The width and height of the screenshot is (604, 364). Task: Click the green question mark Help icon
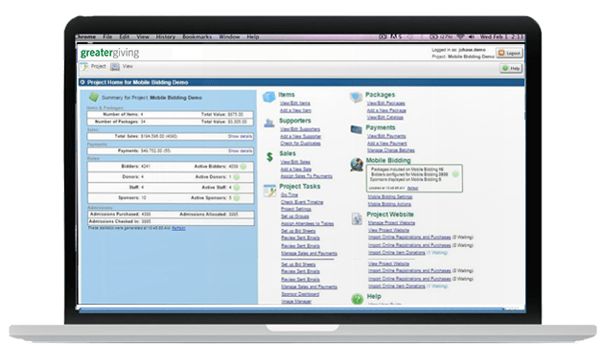(357, 299)
